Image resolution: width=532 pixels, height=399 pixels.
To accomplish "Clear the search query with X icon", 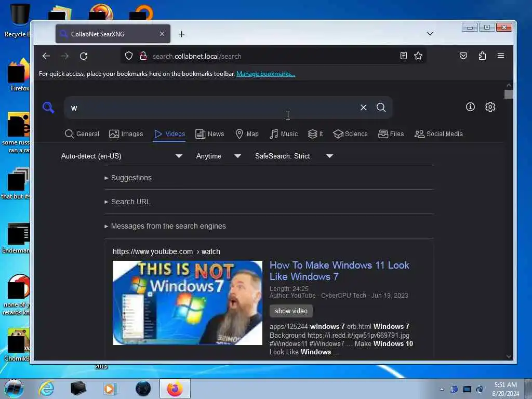I will (x=363, y=108).
